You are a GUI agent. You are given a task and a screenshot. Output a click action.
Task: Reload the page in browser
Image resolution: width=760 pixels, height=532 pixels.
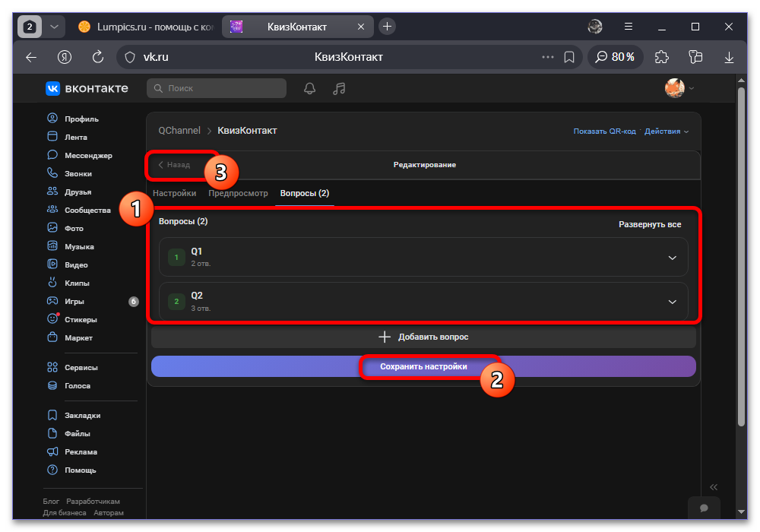(98, 57)
